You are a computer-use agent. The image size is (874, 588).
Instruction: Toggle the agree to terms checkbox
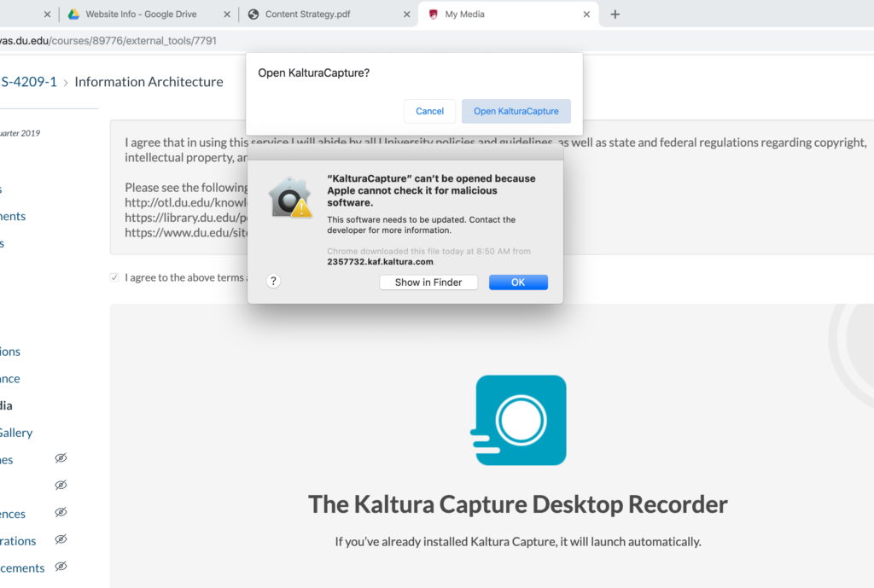pyautogui.click(x=114, y=277)
